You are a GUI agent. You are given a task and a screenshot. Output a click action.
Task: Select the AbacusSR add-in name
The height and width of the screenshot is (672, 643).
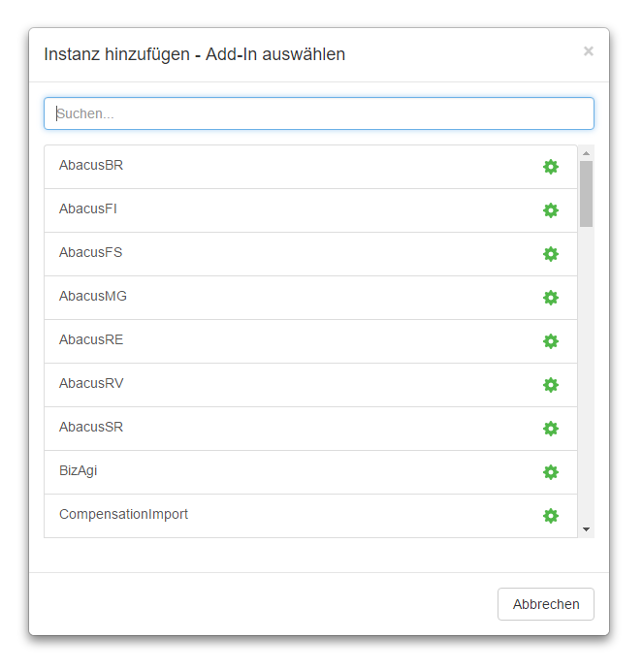tap(91, 427)
